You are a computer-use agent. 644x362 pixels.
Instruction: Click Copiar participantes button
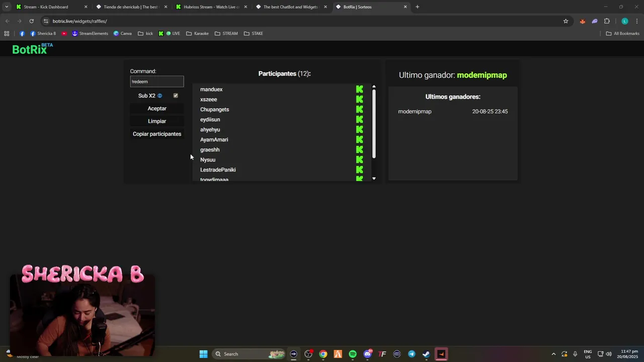[157, 134]
